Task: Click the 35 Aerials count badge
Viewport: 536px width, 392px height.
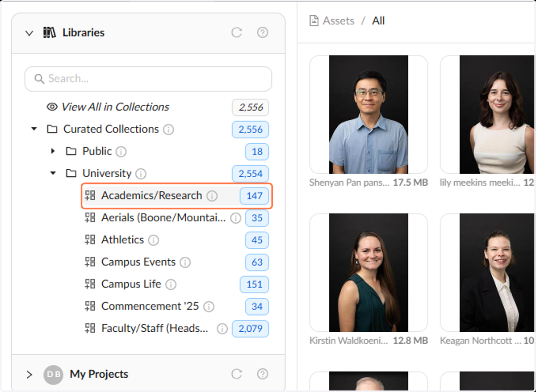Action: [257, 218]
